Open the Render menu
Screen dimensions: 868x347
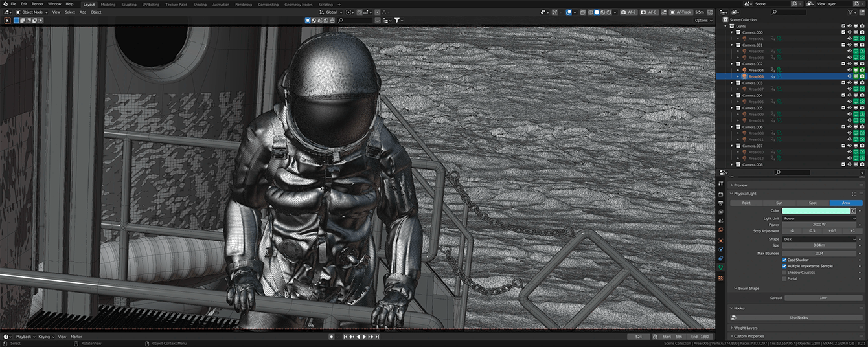tap(38, 4)
